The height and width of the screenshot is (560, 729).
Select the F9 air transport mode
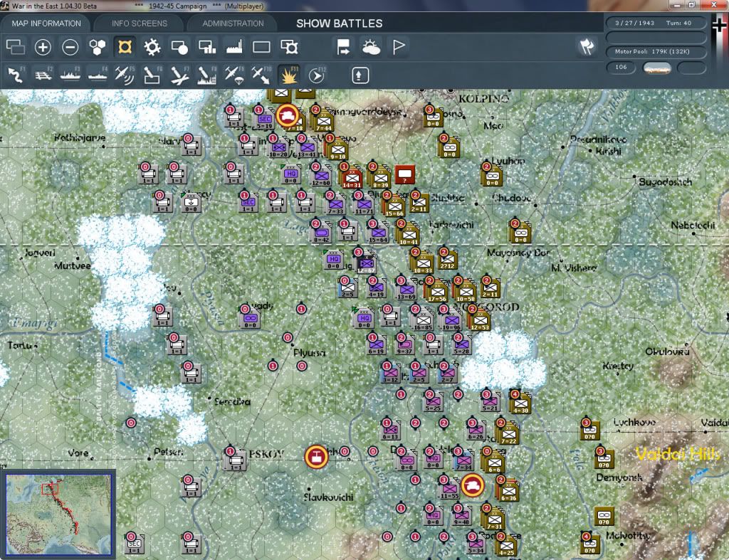coord(234,75)
